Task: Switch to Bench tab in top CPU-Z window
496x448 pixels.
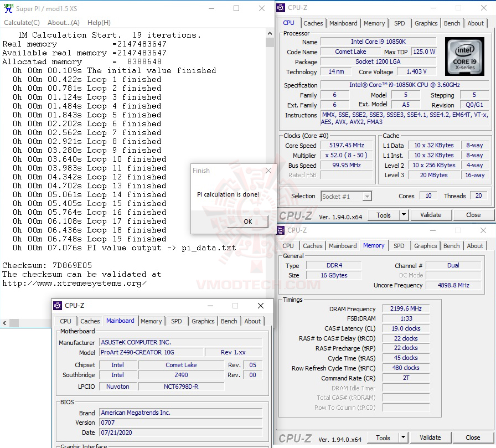Action: point(452,23)
